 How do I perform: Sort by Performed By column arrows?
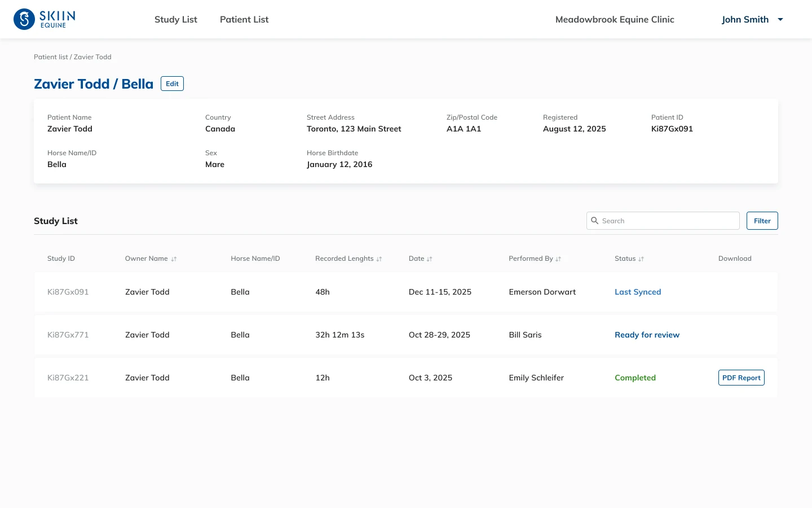pyautogui.click(x=558, y=259)
